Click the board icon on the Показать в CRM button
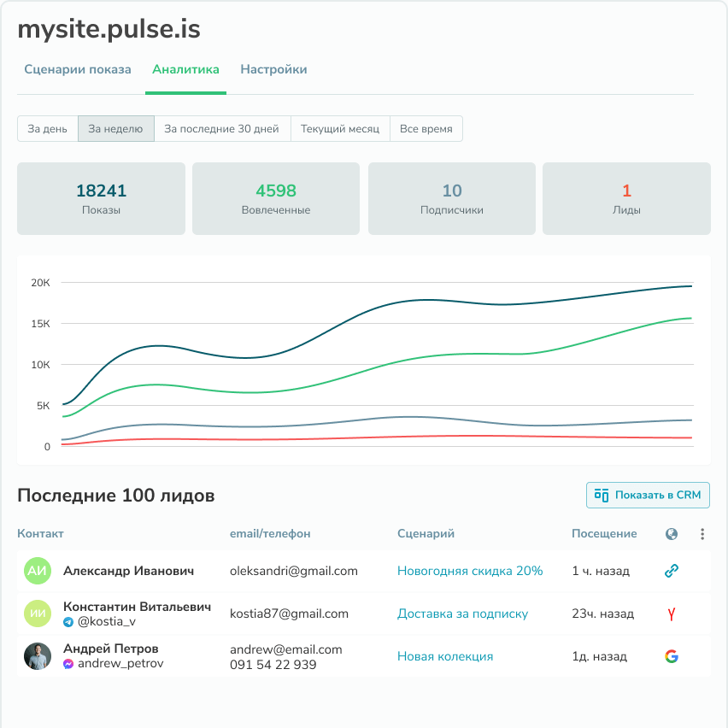The height and width of the screenshot is (728, 728). tap(602, 496)
